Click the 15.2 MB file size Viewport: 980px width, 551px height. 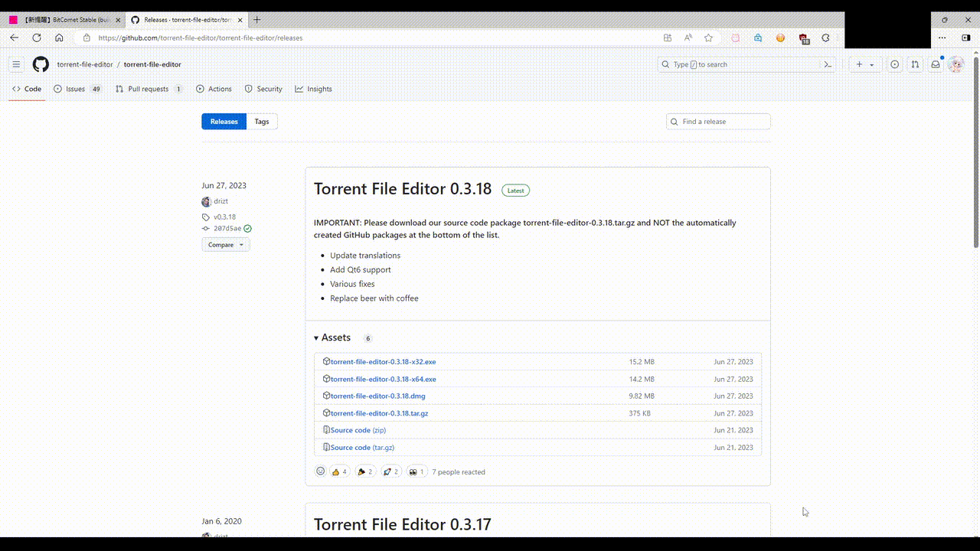point(642,362)
